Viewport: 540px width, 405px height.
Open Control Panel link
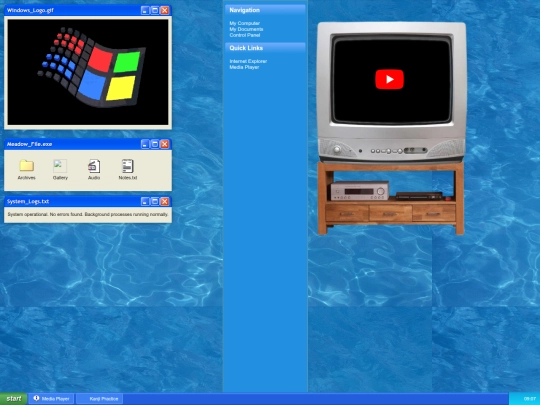[245, 35]
